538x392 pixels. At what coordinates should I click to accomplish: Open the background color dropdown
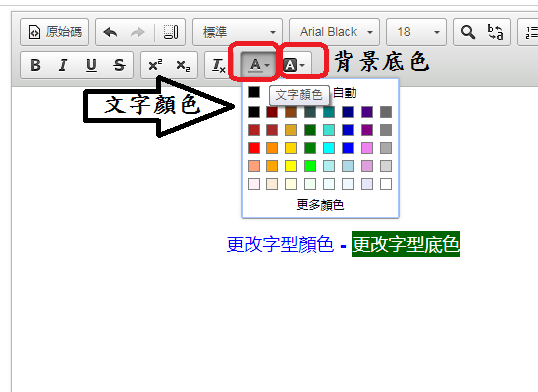pyautogui.click(x=294, y=65)
